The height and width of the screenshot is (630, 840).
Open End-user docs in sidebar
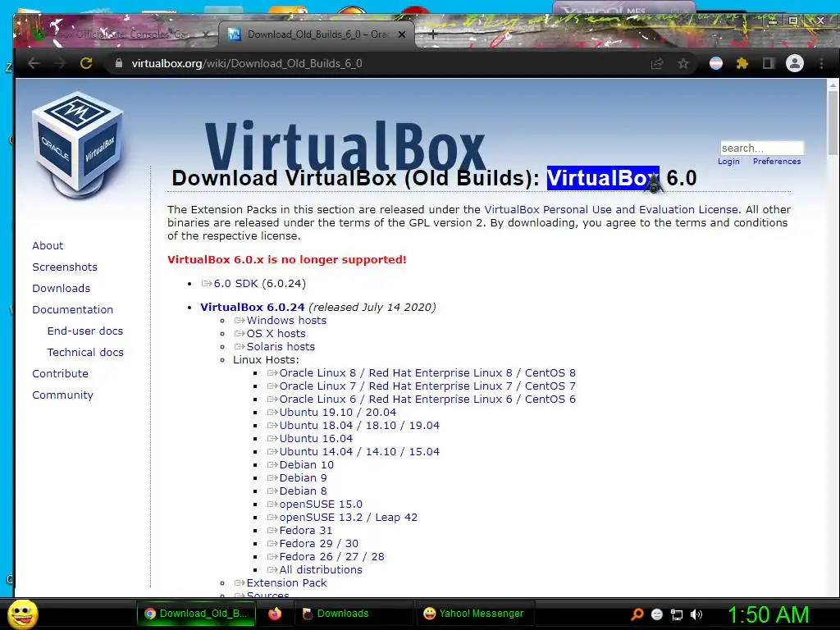85,331
